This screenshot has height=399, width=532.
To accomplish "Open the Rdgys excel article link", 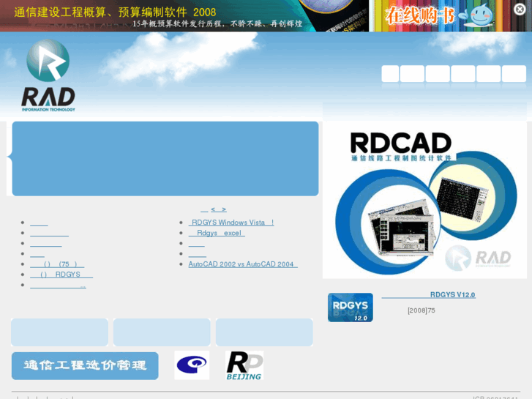I will click(x=217, y=233).
